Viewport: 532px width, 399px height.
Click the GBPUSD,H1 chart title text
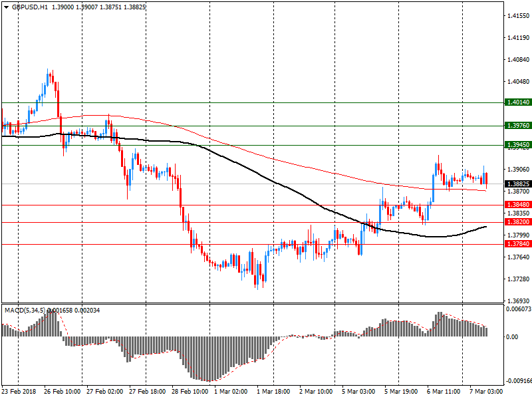(30, 7)
